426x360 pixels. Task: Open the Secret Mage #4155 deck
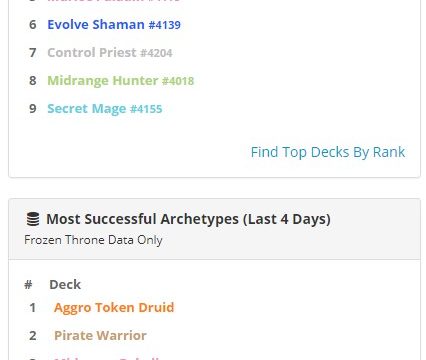tap(105, 109)
